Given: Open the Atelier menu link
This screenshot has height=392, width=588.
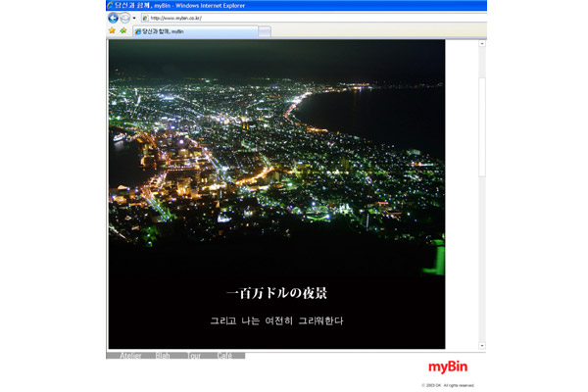Looking at the screenshot, I should [129, 356].
